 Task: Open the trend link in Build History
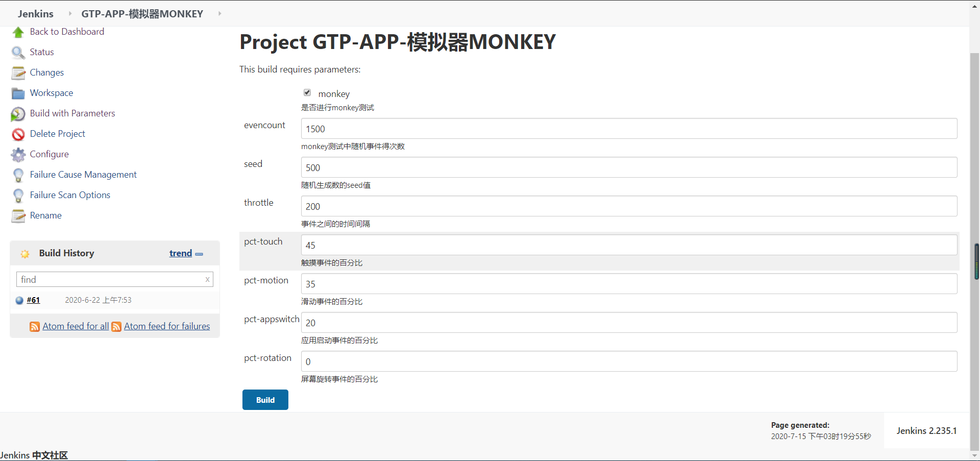[x=181, y=253]
